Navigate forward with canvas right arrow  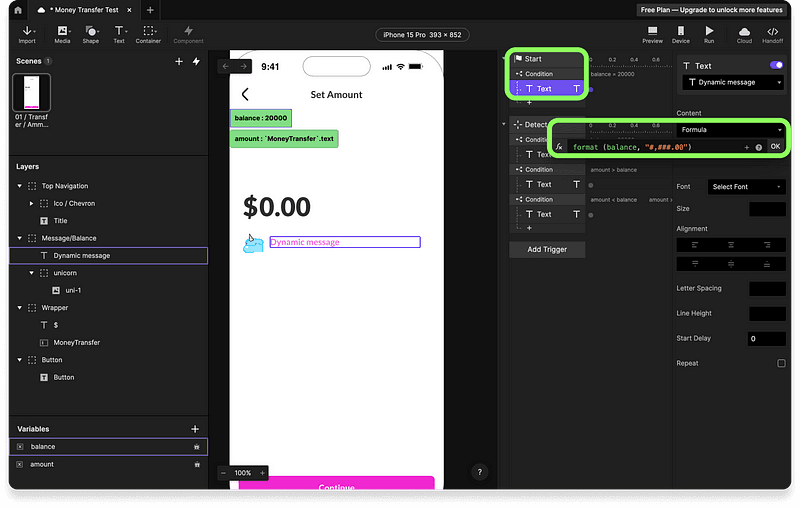pyautogui.click(x=243, y=66)
